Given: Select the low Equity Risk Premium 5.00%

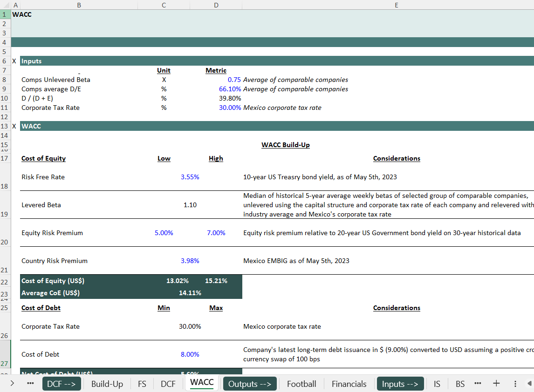Looking at the screenshot, I should [x=164, y=233].
